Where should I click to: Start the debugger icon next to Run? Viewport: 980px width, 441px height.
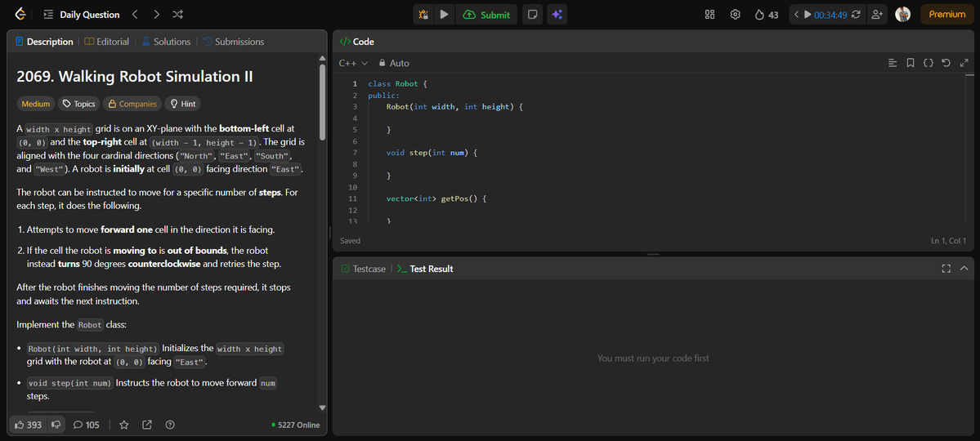click(x=423, y=15)
